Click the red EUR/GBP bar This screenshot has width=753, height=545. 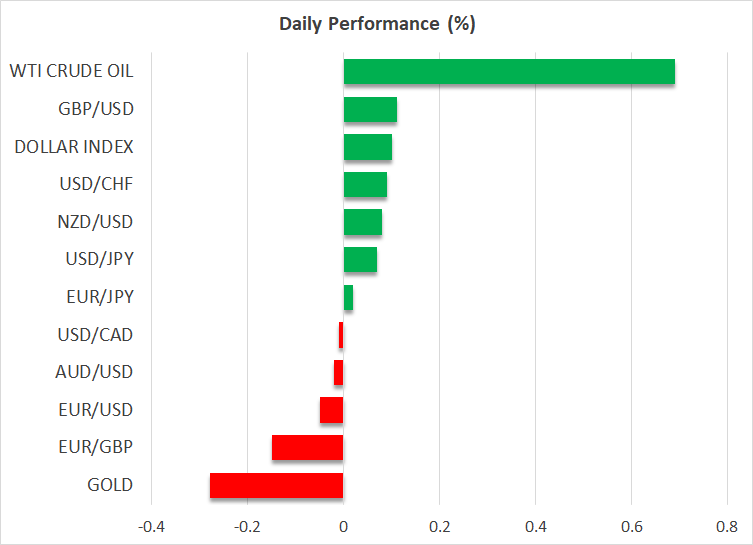coord(308,447)
